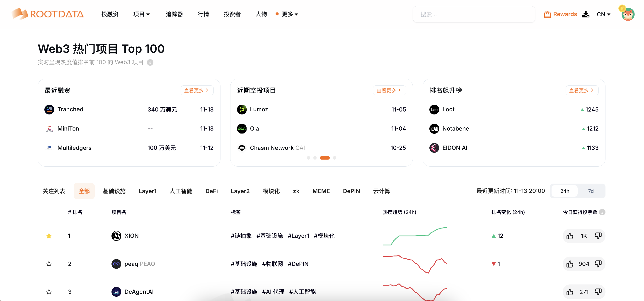Viewport: 644px width, 301px height.
Task: Click the MiniTon project logo
Action: pyautogui.click(x=49, y=129)
